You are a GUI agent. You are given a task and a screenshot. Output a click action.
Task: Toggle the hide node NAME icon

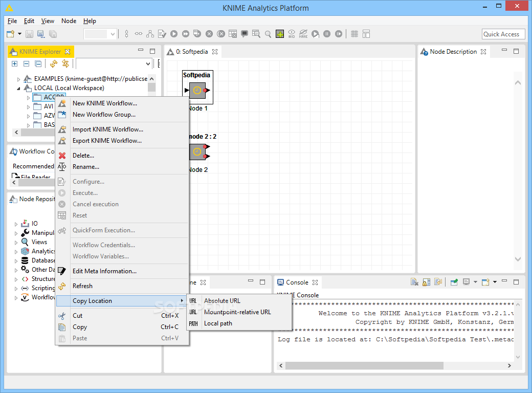(303, 34)
